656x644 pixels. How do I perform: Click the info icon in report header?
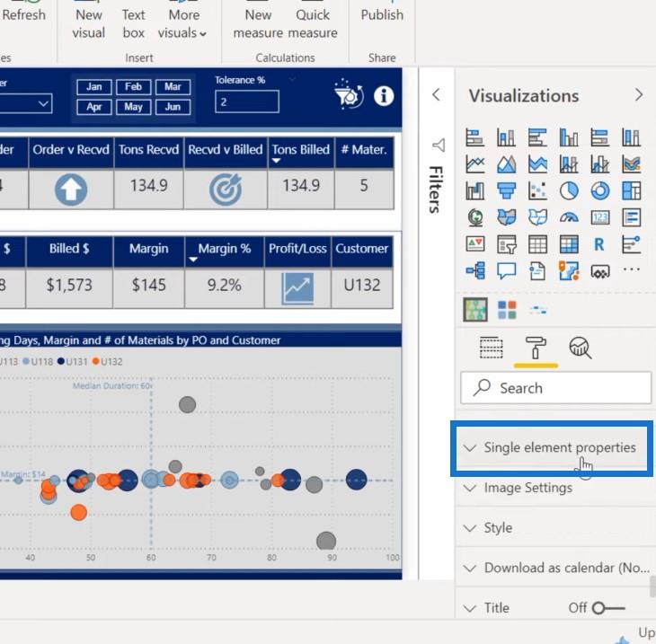[x=384, y=95]
